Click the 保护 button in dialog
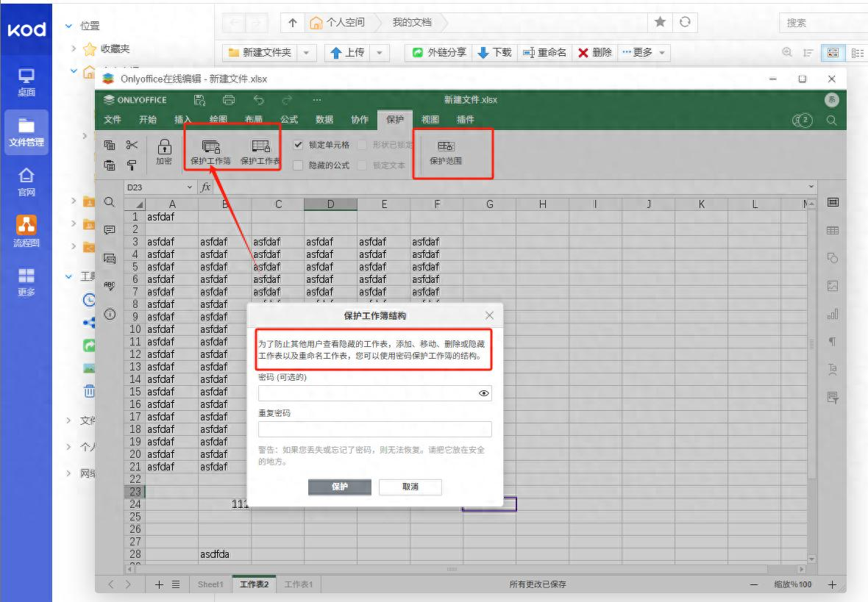The image size is (868, 602). pyautogui.click(x=339, y=487)
